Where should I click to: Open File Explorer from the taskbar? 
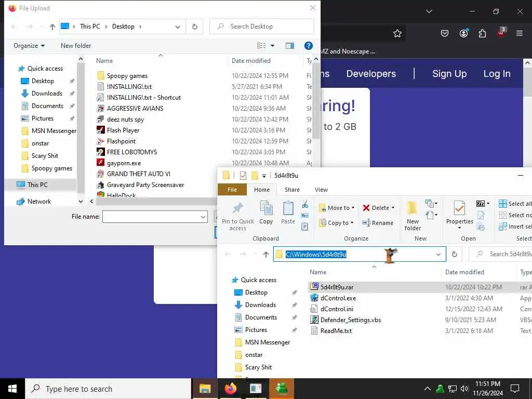[205, 389]
